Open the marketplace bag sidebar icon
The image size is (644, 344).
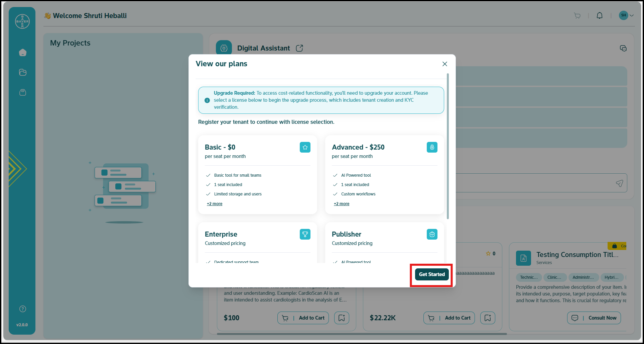pos(23,92)
